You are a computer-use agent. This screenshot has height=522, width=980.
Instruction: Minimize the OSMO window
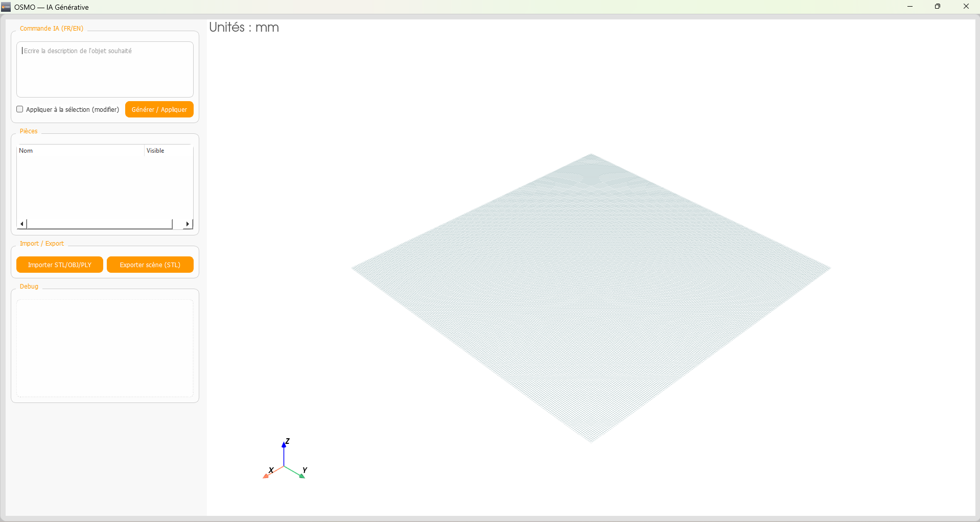(909, 7)
